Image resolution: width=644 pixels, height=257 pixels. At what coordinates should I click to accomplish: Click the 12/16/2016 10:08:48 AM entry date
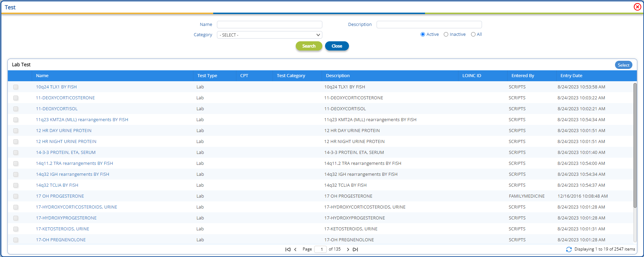pyautogui.click(x=583, y=196)
